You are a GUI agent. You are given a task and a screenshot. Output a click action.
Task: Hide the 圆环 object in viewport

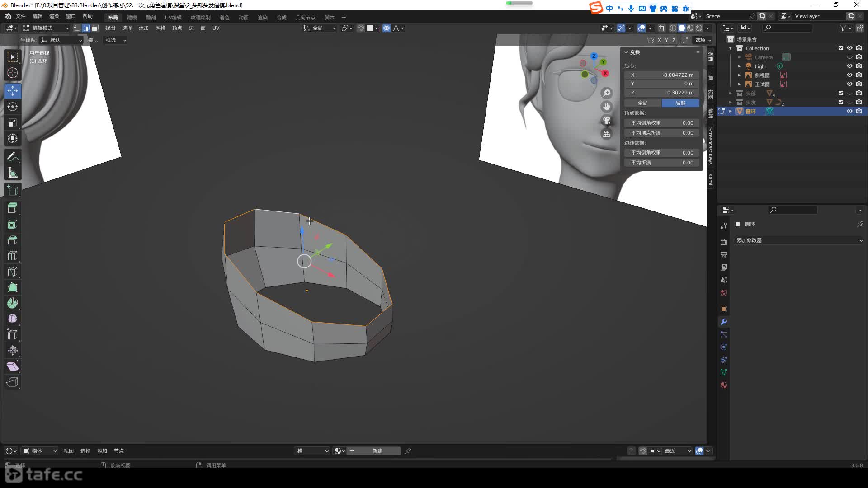849,111
